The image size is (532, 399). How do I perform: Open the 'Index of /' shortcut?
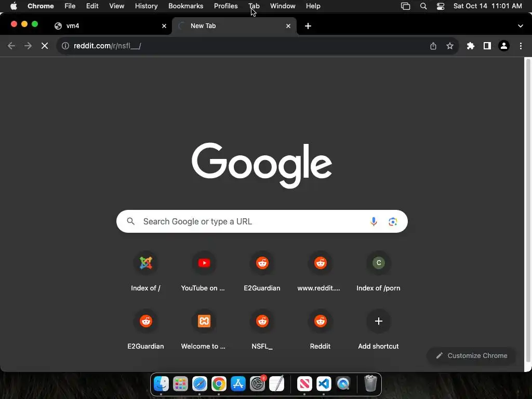[x=146, y=272]
